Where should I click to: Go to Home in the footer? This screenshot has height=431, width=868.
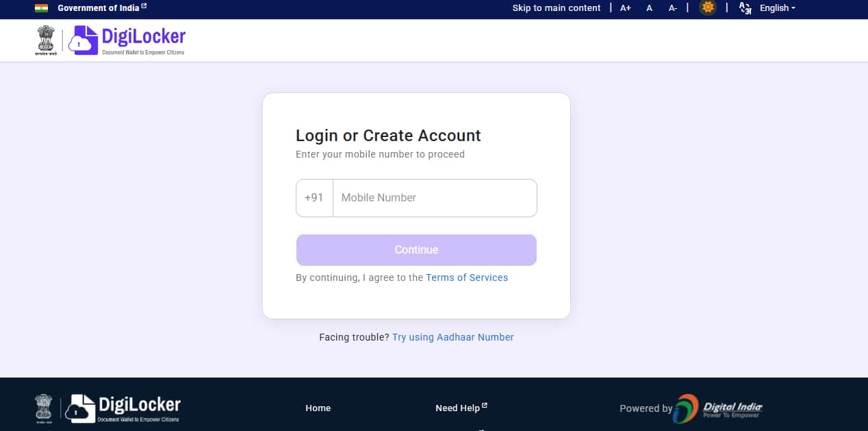click(x=318, y=408)
